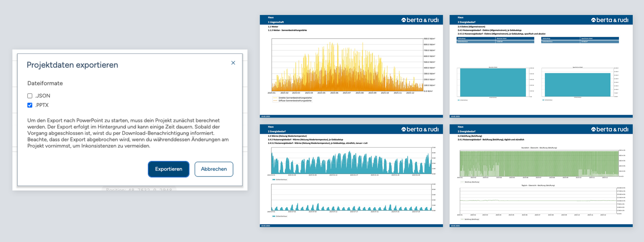Cancel export with the Abbrechen button
This screenshot has width=644, height=242.
(214, 169)
